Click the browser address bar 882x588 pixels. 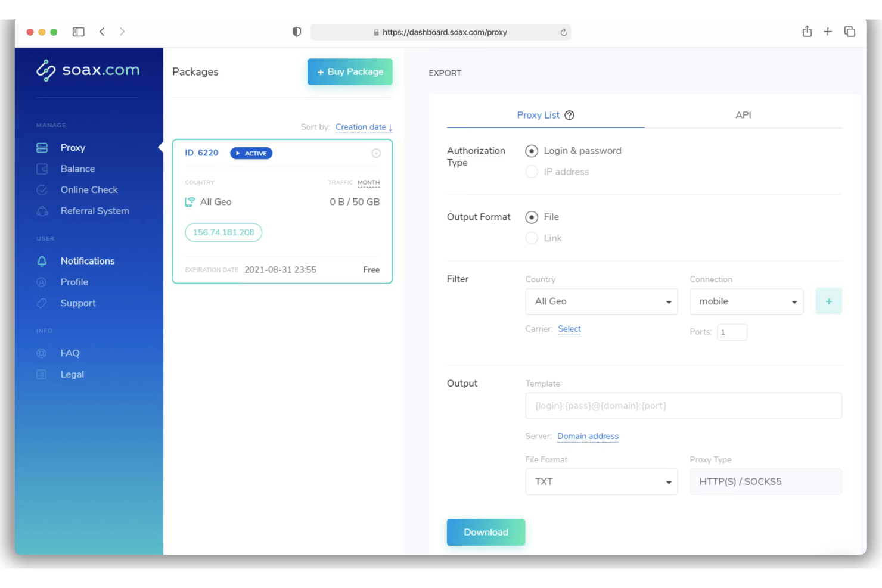coord(440,32)
